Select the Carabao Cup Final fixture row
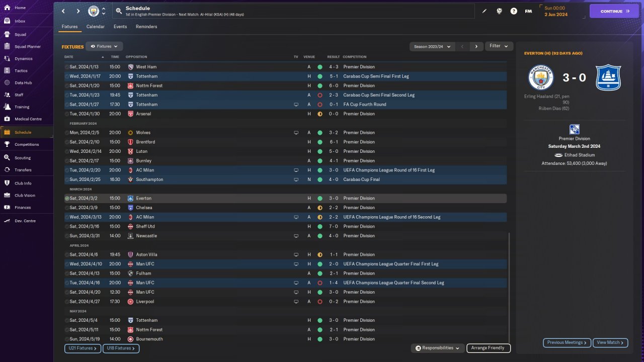The width and height of the screenshot is (644, 362). (x=285, y=179)
